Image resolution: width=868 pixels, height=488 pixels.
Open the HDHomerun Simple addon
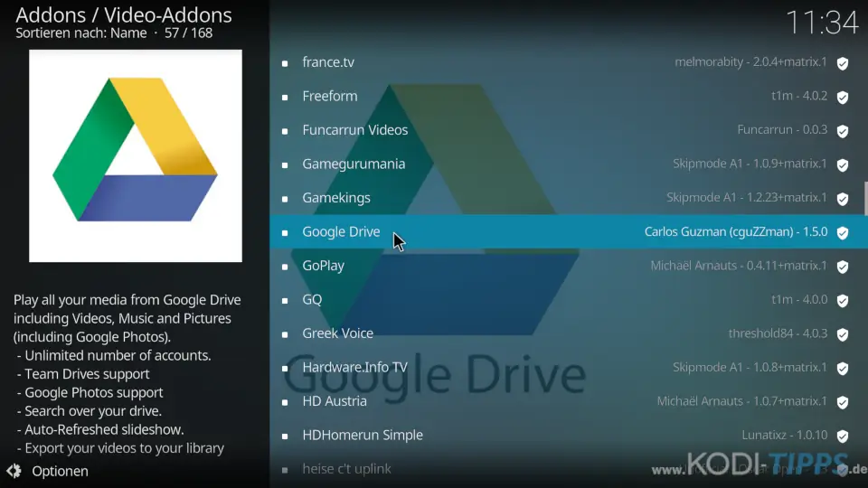pyautogui.click(x=569, y=435)
